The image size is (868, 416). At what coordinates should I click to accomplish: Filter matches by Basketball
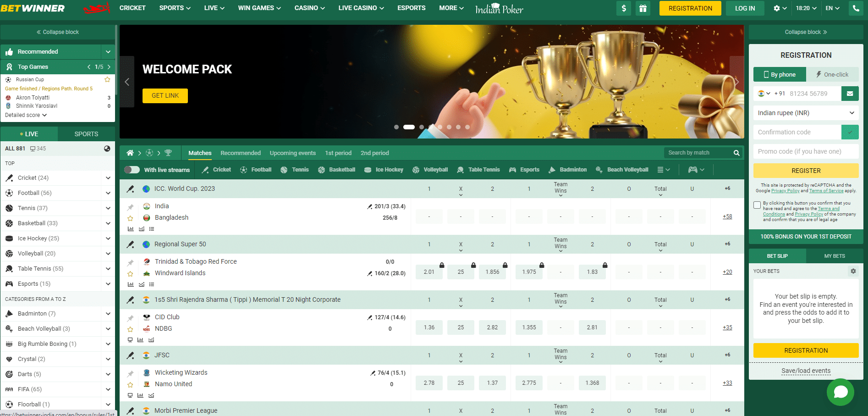336,170
